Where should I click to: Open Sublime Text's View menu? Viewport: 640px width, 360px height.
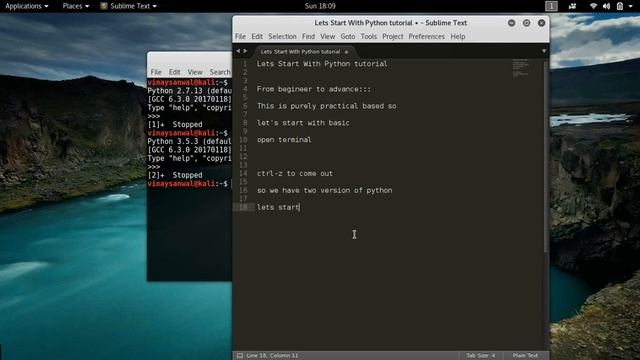tap(328, 36)
